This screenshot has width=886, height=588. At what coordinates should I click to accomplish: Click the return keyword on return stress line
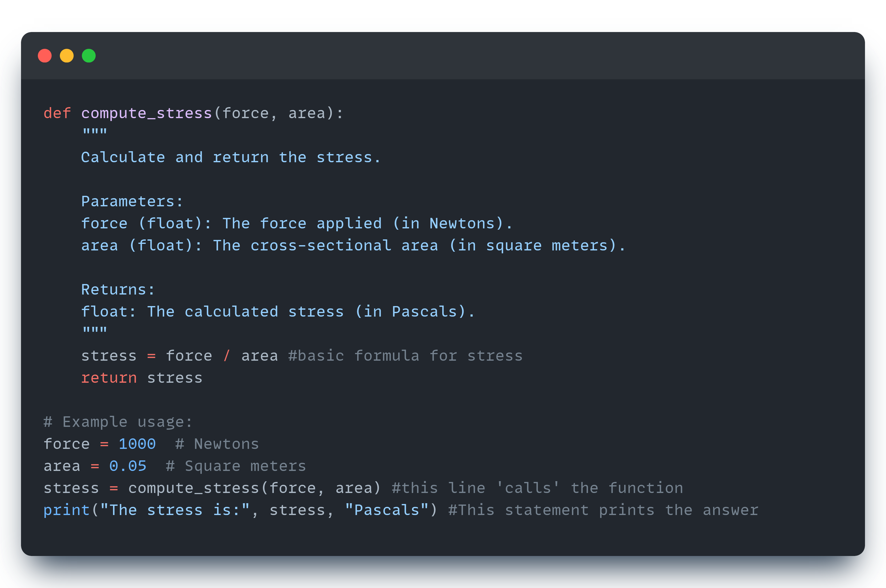[109, 378]
